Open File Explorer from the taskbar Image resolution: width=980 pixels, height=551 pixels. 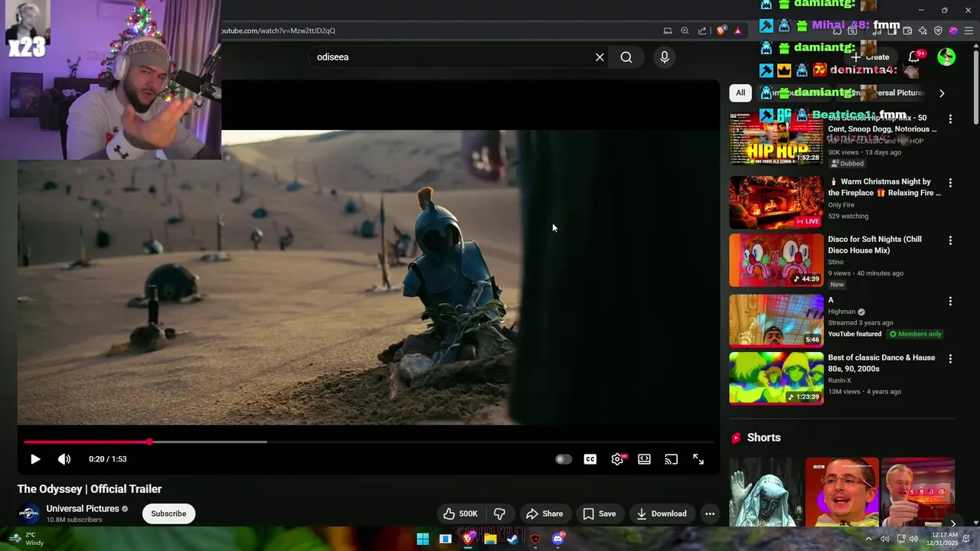[x=490, y=539]
